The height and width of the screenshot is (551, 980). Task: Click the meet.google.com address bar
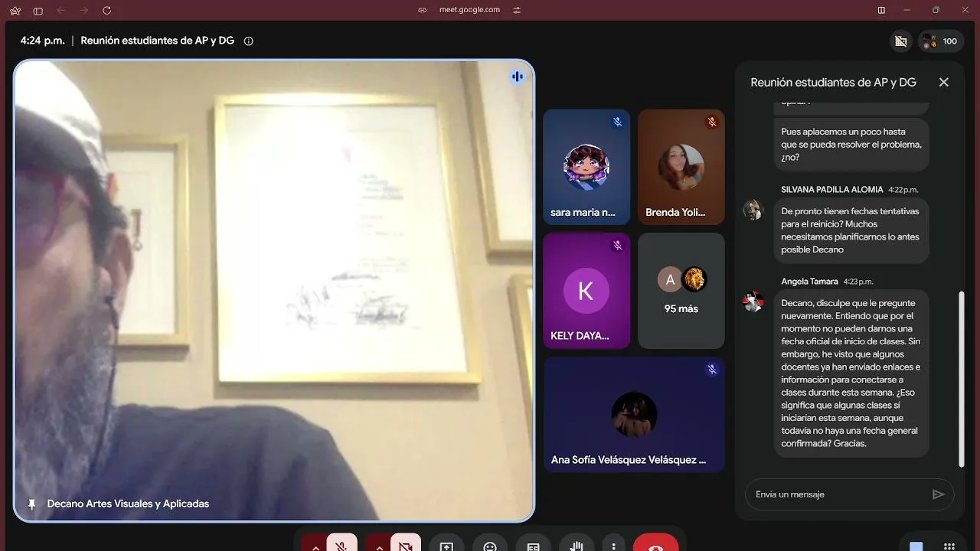[469, 10]
